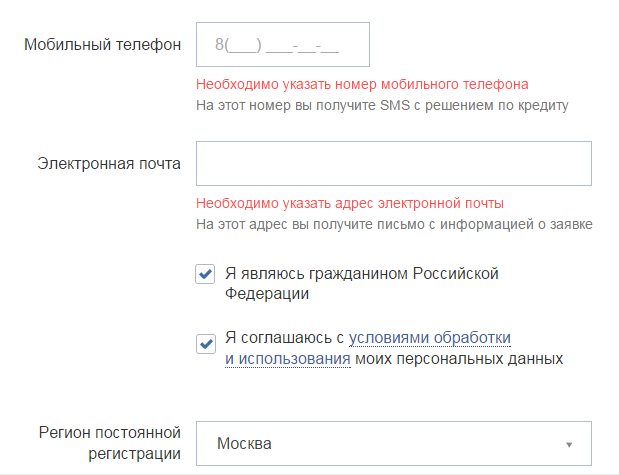Expand the region list via its arrow

(x=568, y=444)
